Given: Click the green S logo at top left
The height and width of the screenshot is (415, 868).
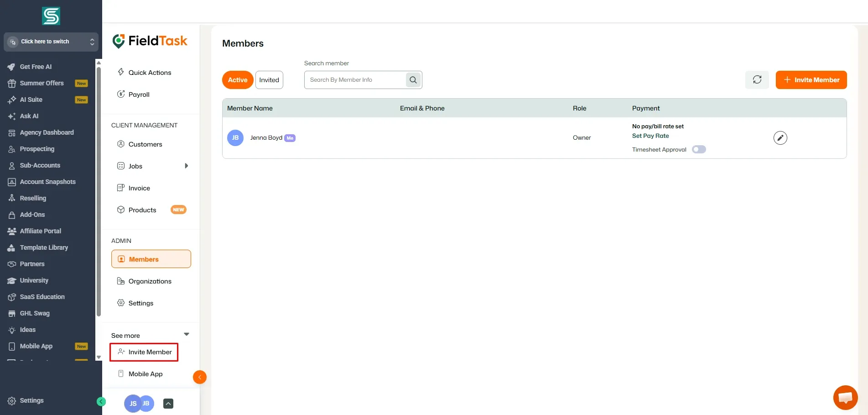Looking at the screenshot, I should point(51,16).
